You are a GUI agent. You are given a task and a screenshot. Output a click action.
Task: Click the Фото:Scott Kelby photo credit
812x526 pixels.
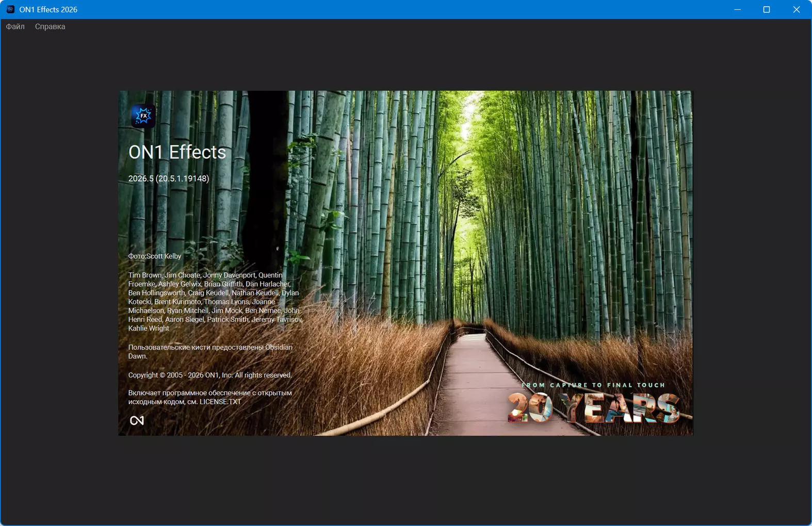[155, 256]
